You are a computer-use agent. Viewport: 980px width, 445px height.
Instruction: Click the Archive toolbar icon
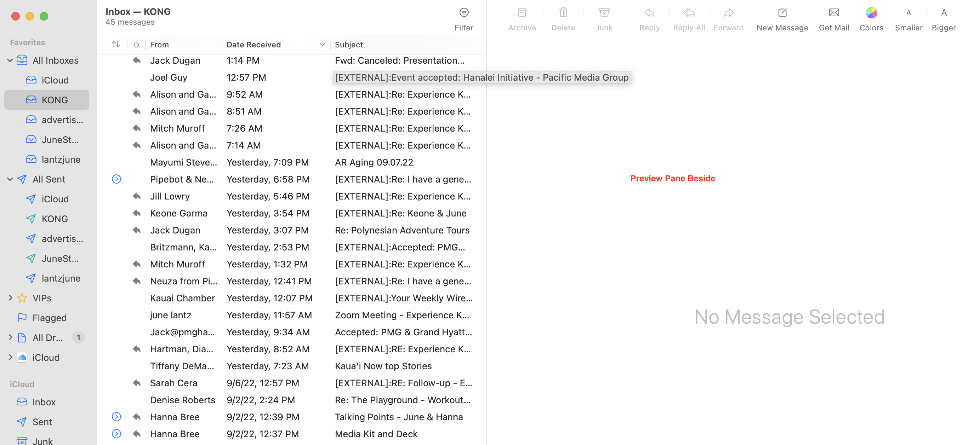pos(522,13)
